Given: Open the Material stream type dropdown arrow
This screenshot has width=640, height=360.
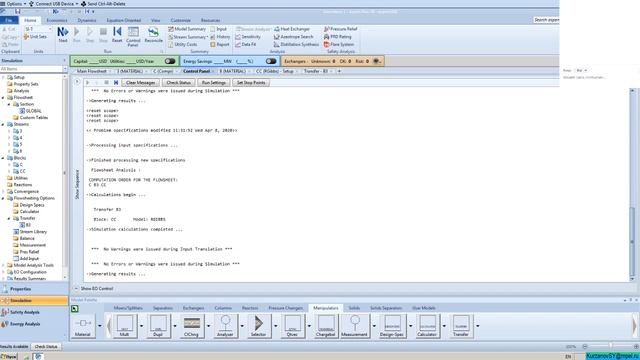Looking at the screenshot, I should (100, 326).
